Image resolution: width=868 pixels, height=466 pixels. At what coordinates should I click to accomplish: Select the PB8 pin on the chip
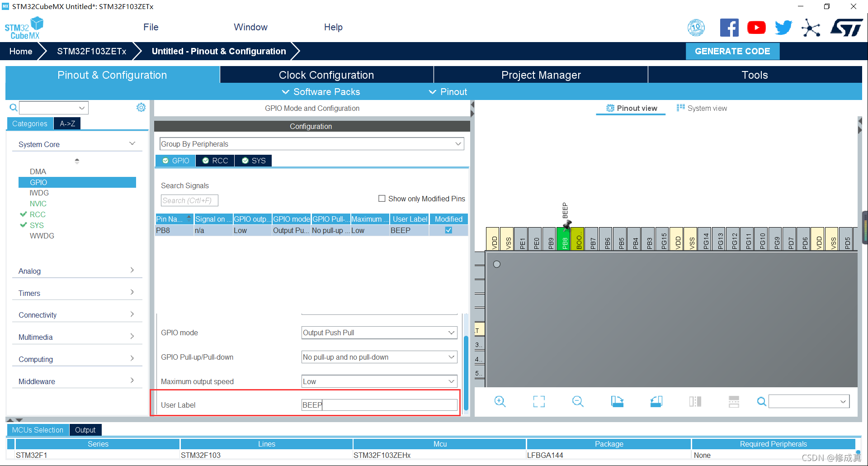pyautogui.click(x=564, y=239)
